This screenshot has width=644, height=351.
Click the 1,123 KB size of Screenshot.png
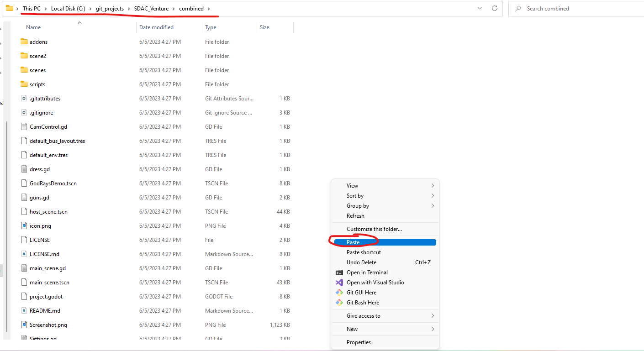click(x=280, y=325)
